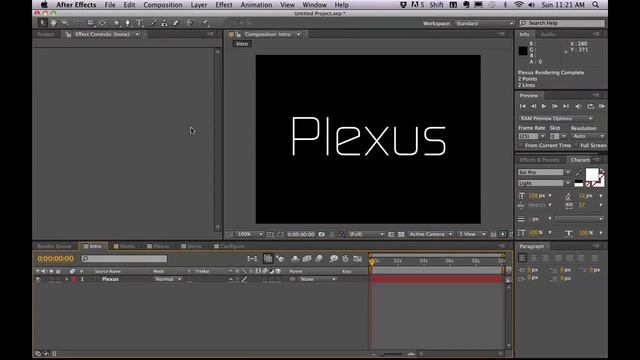Select the Hand tool
This screenshot has height=360, width=640.
[53, 23]
